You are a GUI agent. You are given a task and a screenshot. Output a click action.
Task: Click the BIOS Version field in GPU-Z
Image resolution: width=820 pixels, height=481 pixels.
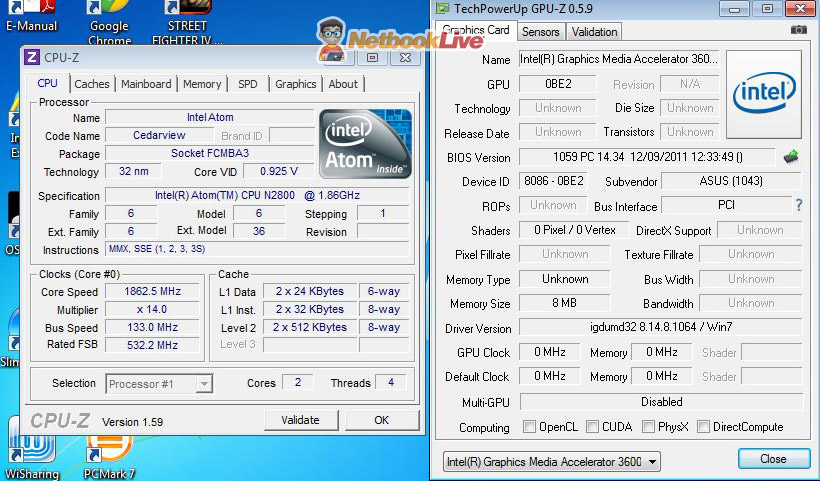pos(647,157)
